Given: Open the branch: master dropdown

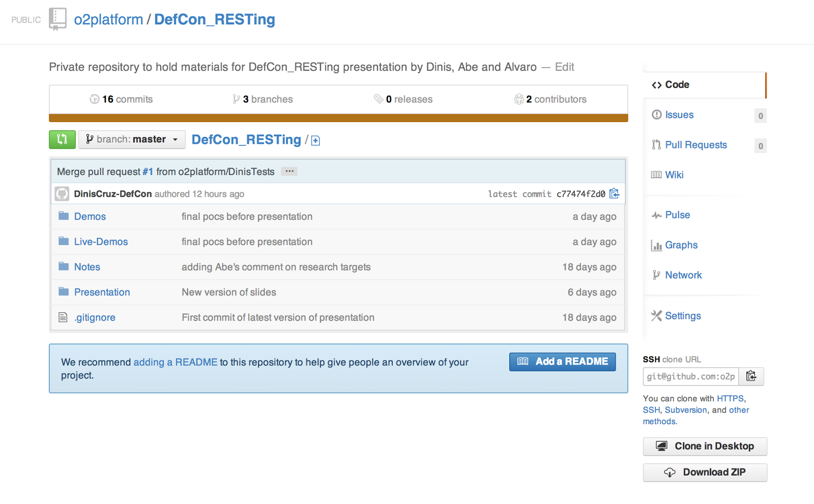Looking at the screenshot, I should 132,139.
